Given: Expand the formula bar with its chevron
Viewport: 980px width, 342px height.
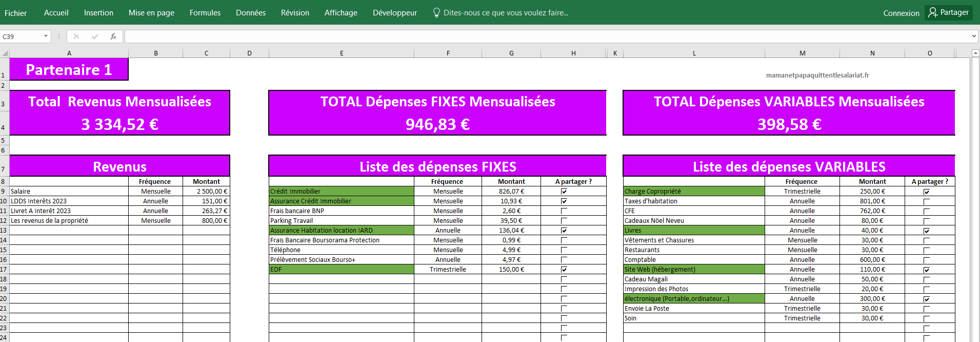Looking at the screenshot, I should click(974, 36).
